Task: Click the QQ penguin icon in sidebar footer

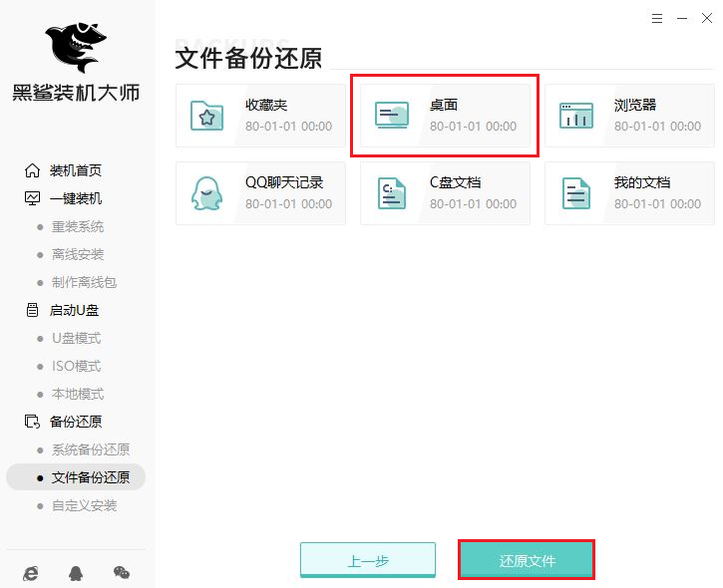Action: pos(76,572)
